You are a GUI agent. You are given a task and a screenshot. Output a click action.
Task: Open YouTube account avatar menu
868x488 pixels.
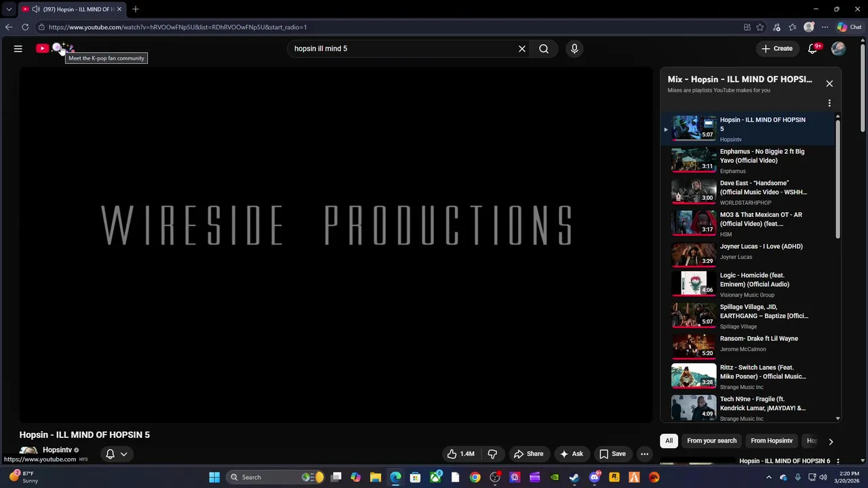838,49
